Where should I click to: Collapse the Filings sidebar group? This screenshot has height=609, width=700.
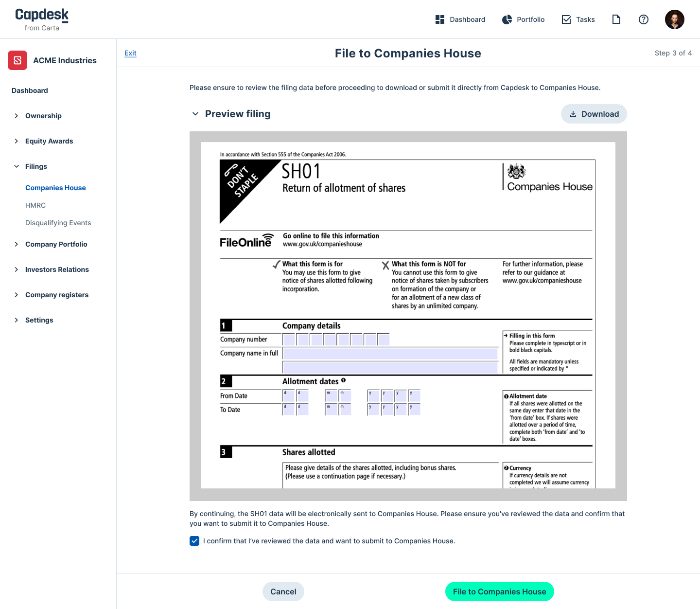click(36, 166)
